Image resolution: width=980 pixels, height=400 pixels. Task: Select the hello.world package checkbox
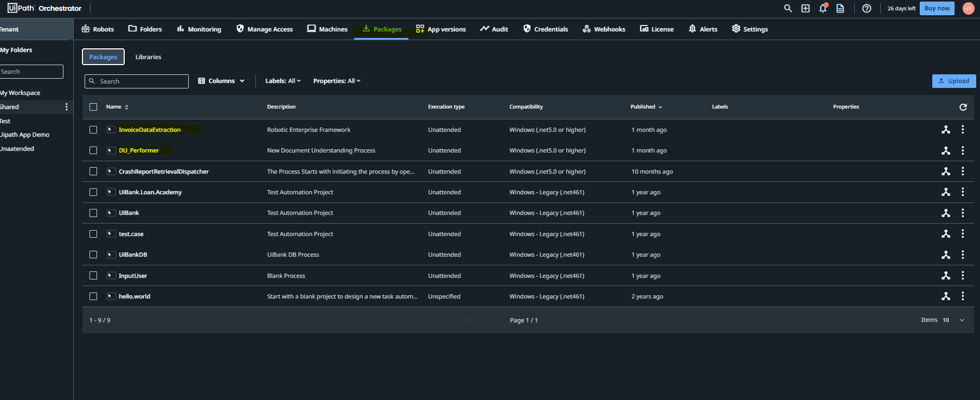pos(93,296)
